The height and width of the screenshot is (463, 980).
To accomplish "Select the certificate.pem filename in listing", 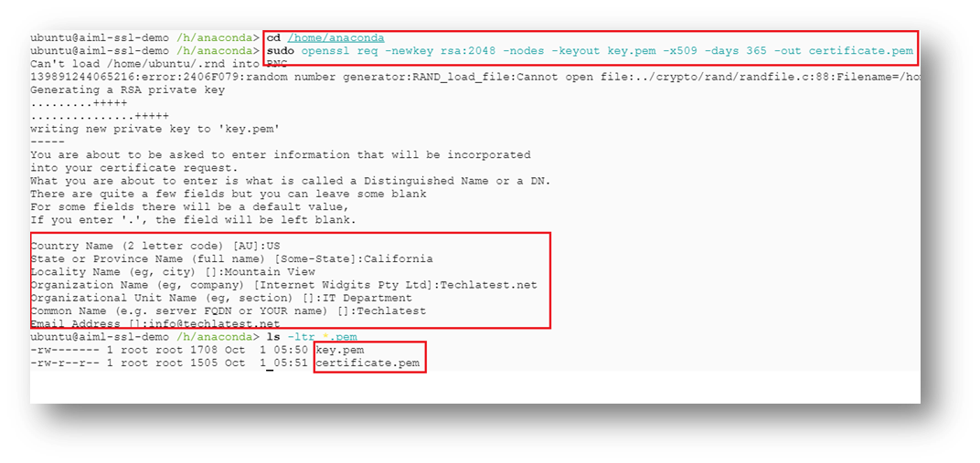I will (367, 363).
